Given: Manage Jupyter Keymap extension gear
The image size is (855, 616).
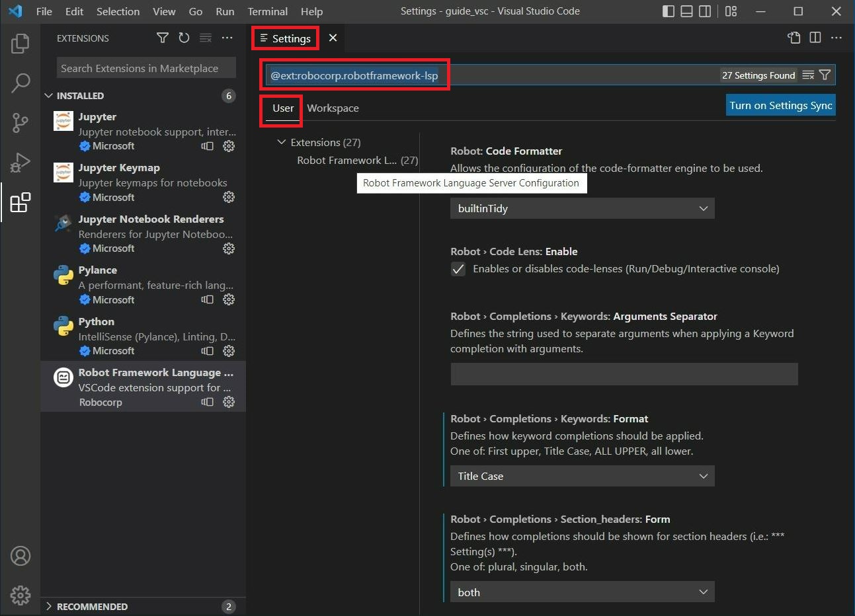Looking at the screenshot, I should 229,197.
